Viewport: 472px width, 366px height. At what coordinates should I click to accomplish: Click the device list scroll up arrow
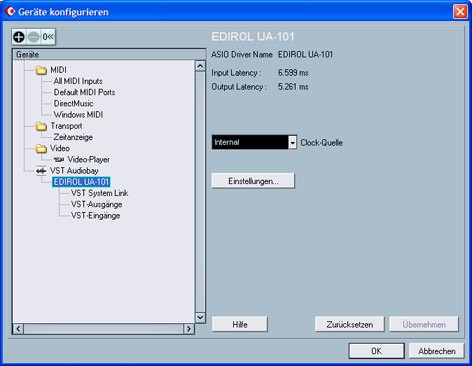coord(200,66)
